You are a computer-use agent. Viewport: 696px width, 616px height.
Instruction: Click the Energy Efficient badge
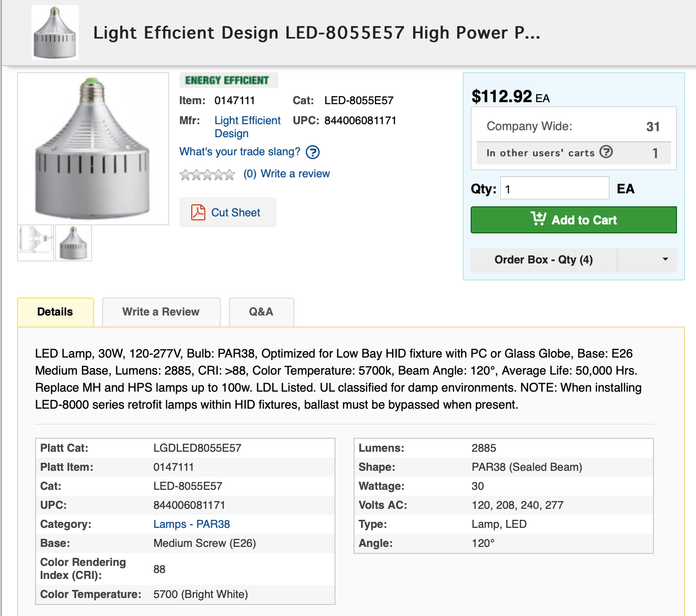click(x=228, y=80)
